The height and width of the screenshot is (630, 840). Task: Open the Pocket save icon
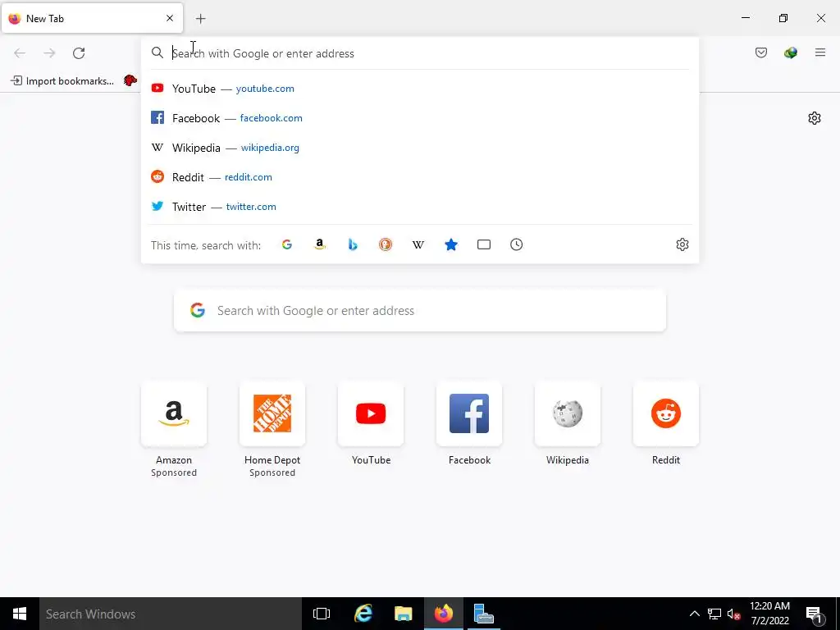tap(761, 52)
